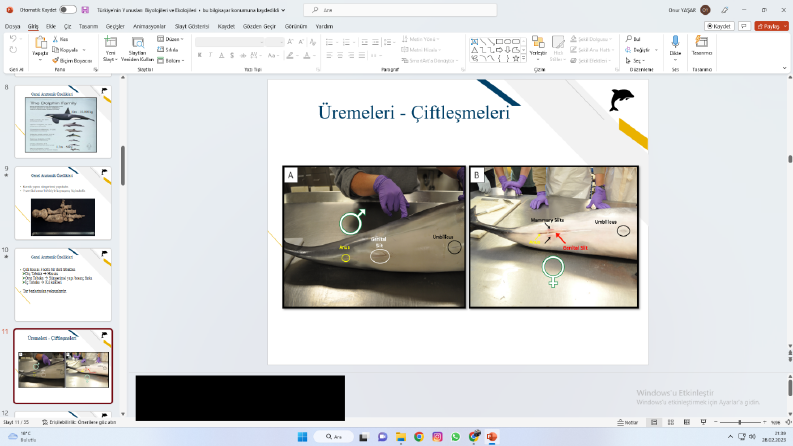Click the slide title Üremeleri - Çiftleşmeleri
793x446 pixels.
[x=414, y=112]
